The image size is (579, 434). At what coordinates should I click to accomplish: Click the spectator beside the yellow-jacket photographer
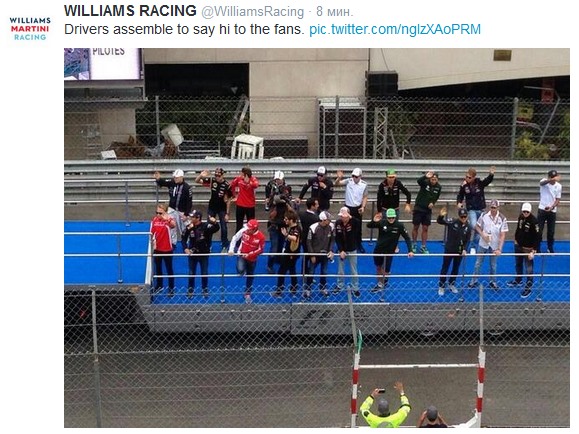(432, 417)
